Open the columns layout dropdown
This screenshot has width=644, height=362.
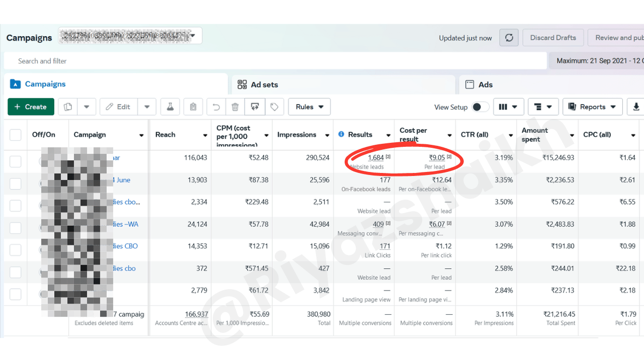pos(508,107)
